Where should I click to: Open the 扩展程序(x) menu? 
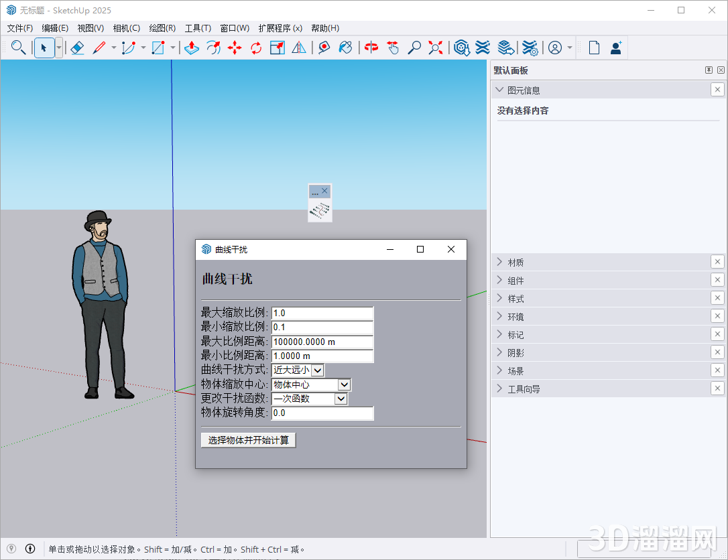[280, 28]
